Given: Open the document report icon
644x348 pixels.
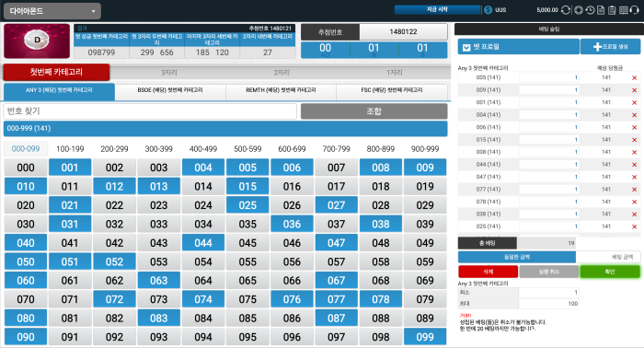Looking at the screenshot, I should tap(601, 10).
